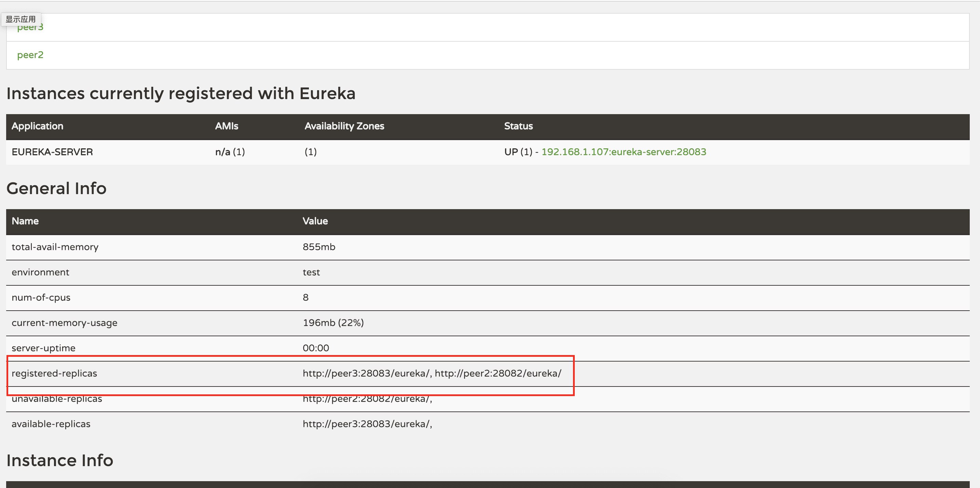Open the 192.168.1.107:eureka-server:28083 instance link
Image resolution: width=980 pixels, height=488 pixels.
point(624,152)
